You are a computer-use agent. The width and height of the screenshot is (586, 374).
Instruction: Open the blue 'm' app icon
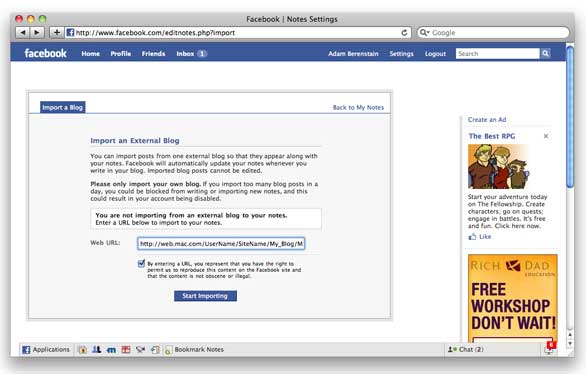pyautogui.click(x=111, y=350)
